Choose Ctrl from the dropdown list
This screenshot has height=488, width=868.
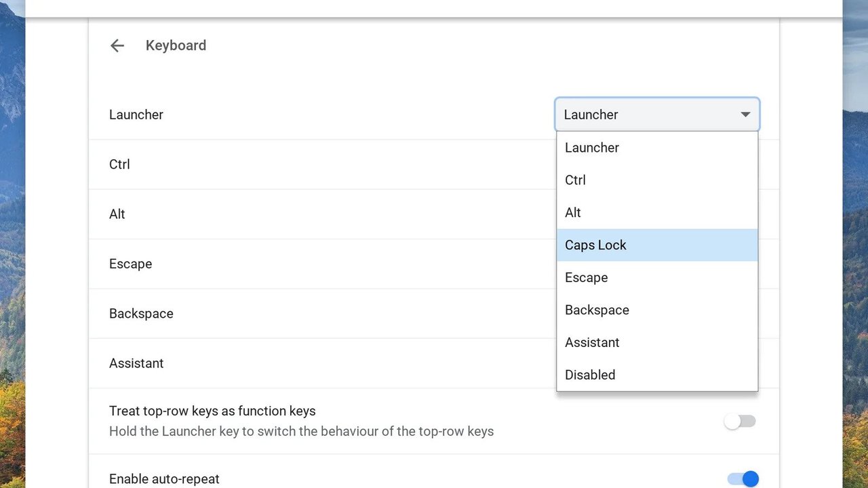(657, 180)
